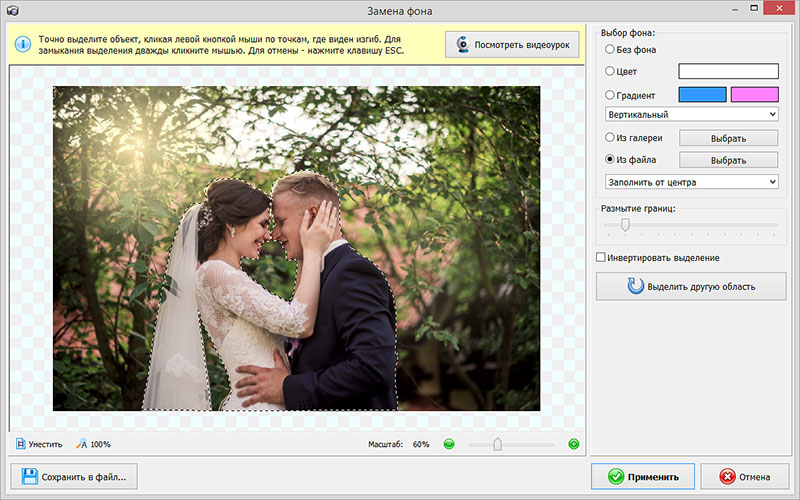Image resolution: width=800 pixels, height=500 pixels.
Task: Click the blue refresh arrow reselect icon
Action: click(x=635, y=286)
